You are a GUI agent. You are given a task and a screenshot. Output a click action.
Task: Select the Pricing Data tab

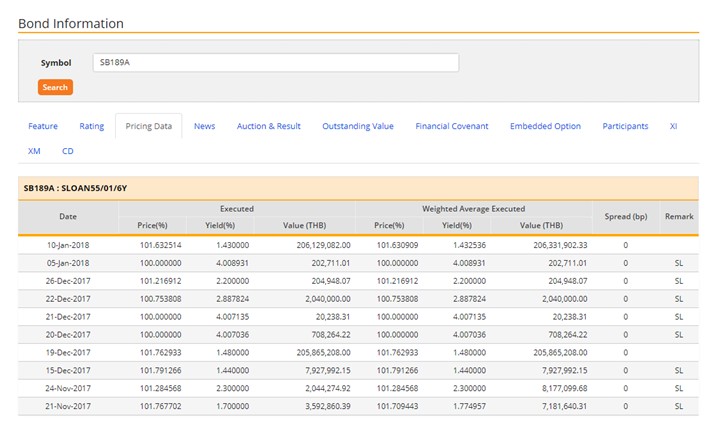148,126
